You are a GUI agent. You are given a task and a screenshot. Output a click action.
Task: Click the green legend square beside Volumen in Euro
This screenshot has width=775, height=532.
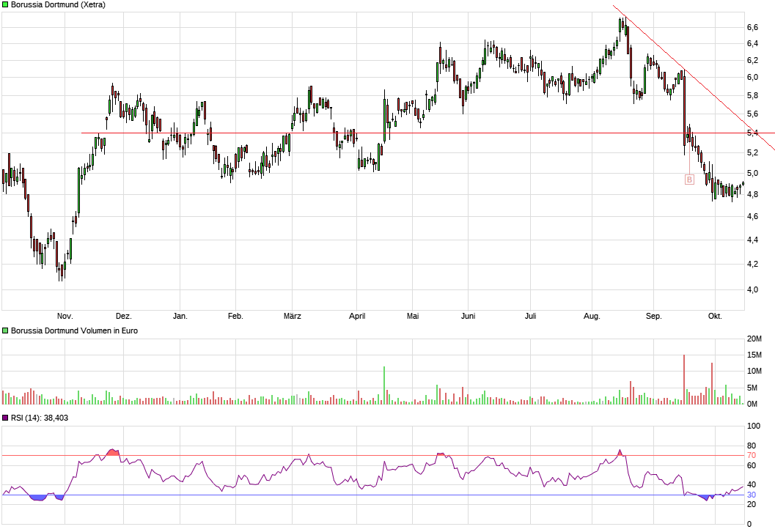tap(5, 331)
